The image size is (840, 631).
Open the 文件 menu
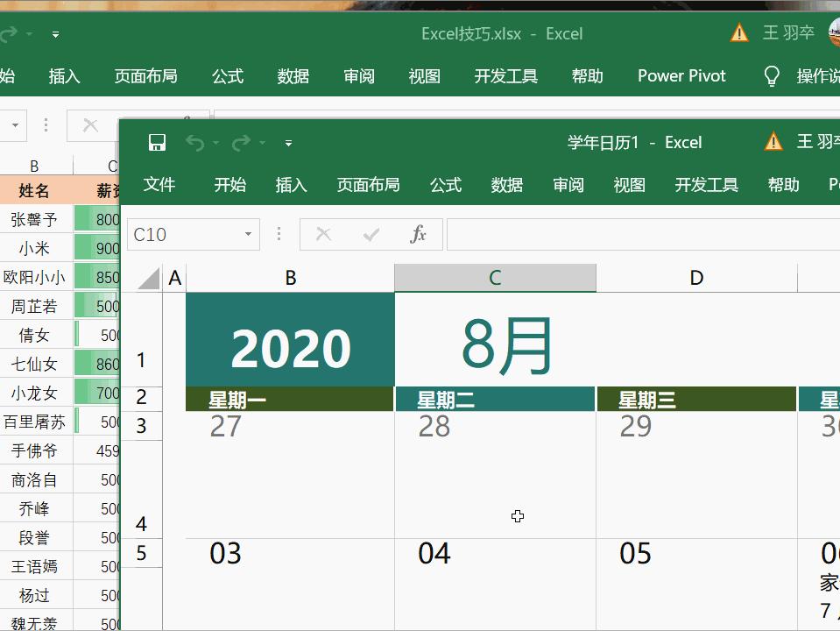click(x=159, y=185)
